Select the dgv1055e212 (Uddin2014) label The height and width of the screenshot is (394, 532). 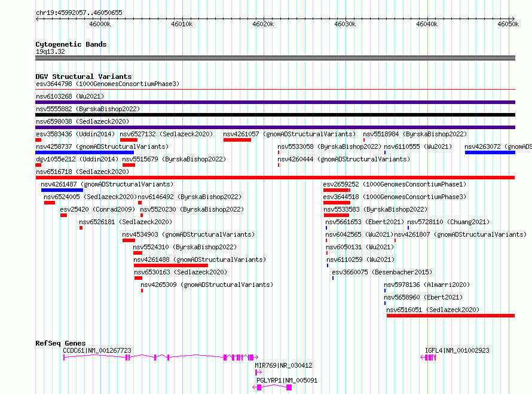[x=77, y=159]
